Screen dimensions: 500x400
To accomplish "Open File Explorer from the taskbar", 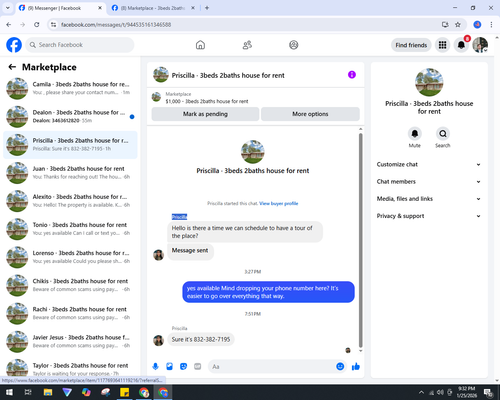I will [48, 392].
